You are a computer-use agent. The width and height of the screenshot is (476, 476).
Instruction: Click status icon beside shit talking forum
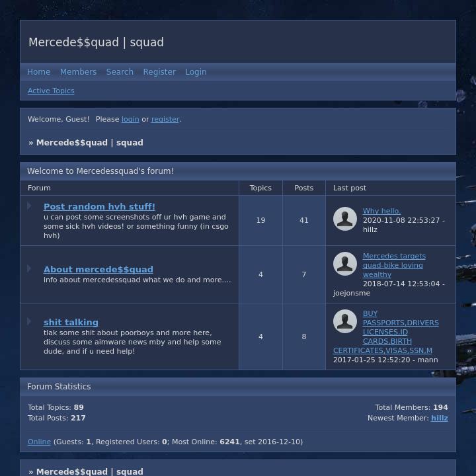point(29,321)
